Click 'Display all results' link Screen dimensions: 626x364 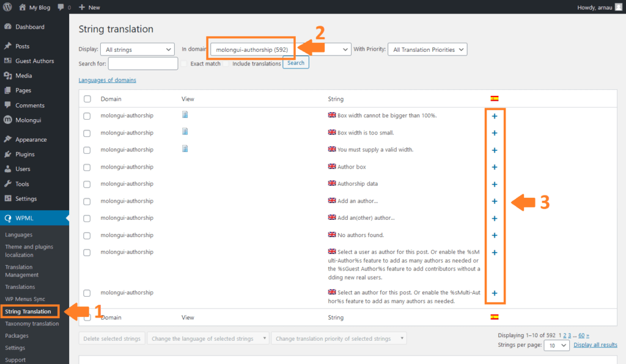pos(595,345)
